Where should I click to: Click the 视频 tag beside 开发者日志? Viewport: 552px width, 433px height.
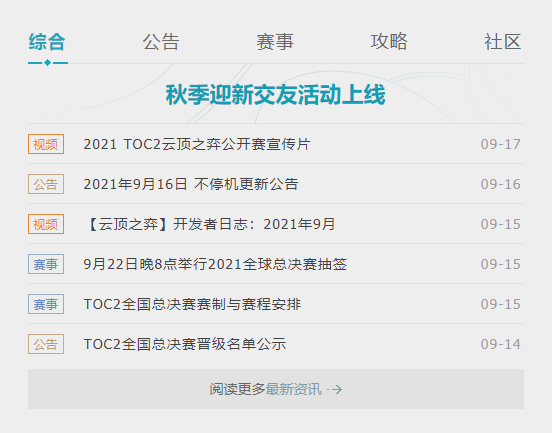[46, 224]
